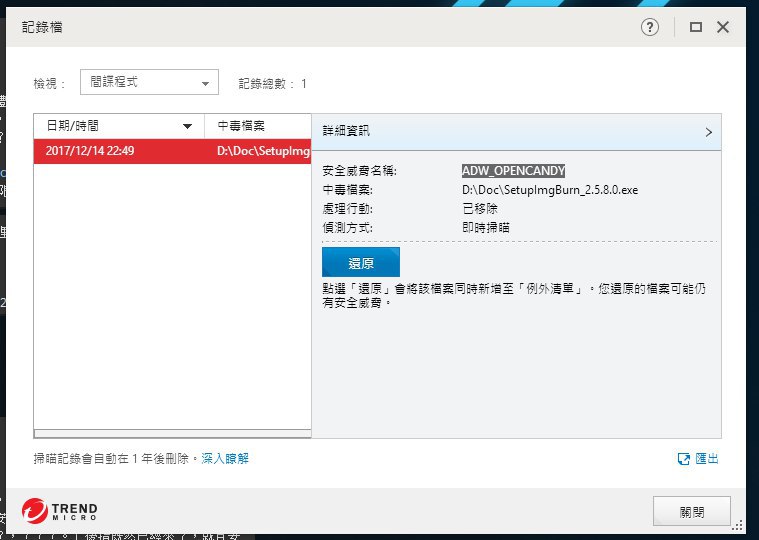Maximize the 記錄檔 window

pyautogui.click(x=696, y=28)
